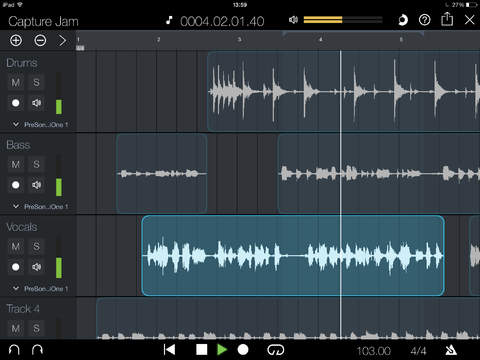Image resolution: width=480 pixels, height=360 pixels.
Task: Adjust the yellow master volume slider
Action: [343, 20]
